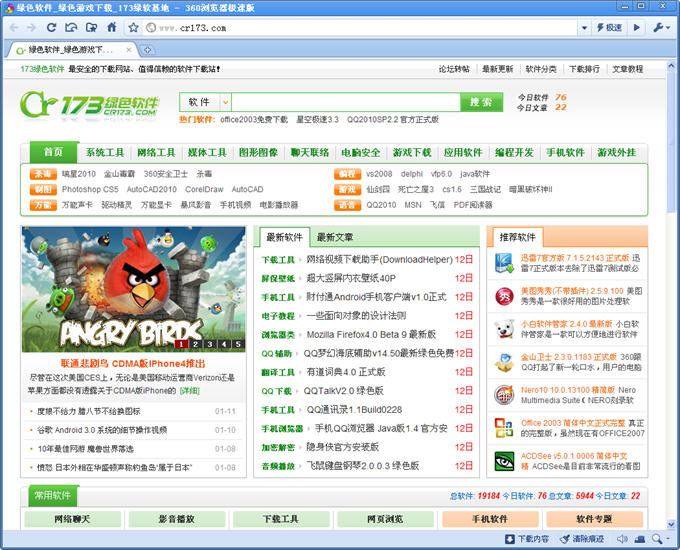Switch to the 最新软件 tab
This screenshot has height=550, width=680.
coord(284,237)
